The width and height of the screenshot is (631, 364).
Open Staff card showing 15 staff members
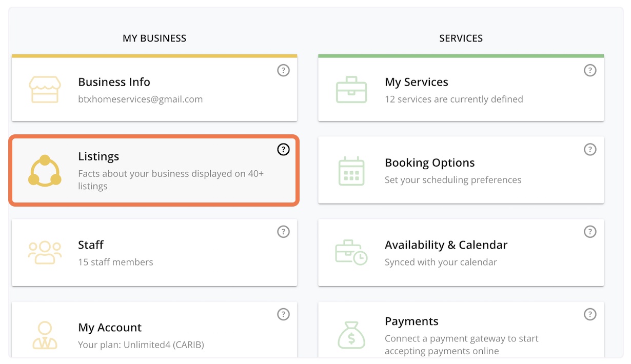pyautogui.click(x=154, y=253)
